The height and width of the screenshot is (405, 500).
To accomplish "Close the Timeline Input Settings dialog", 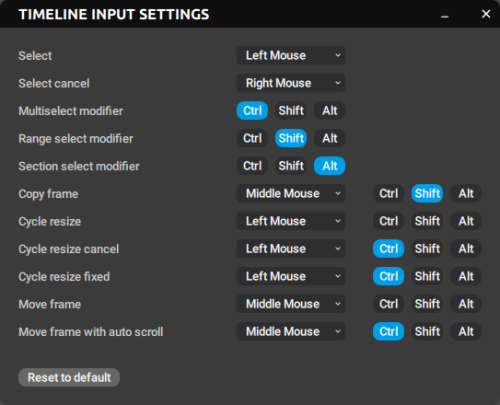I will click(486, 14).
